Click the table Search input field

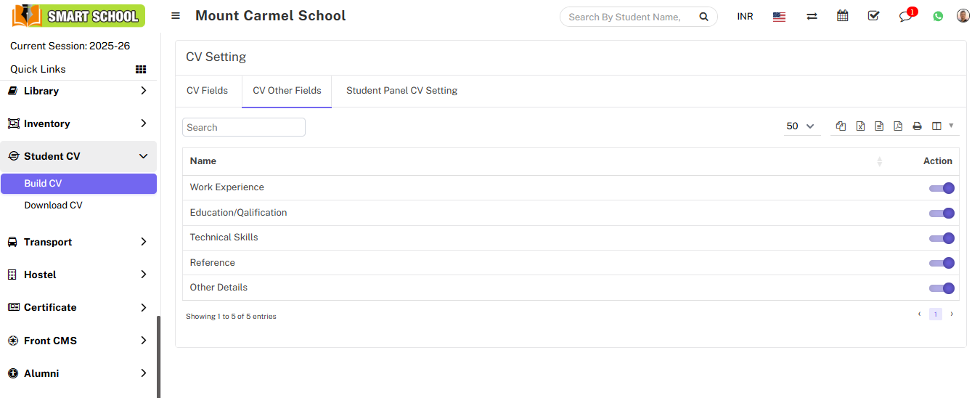pos(243,127)
